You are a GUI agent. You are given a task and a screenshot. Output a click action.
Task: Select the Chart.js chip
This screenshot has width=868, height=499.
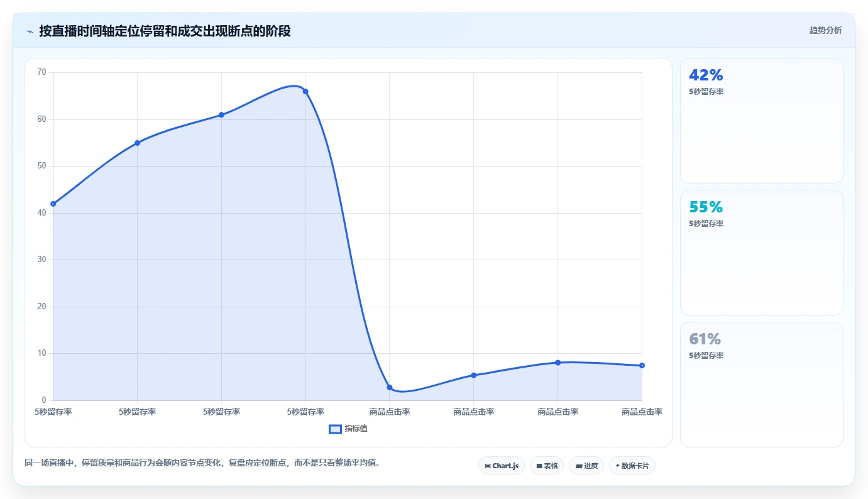click(x=502, y=466)
